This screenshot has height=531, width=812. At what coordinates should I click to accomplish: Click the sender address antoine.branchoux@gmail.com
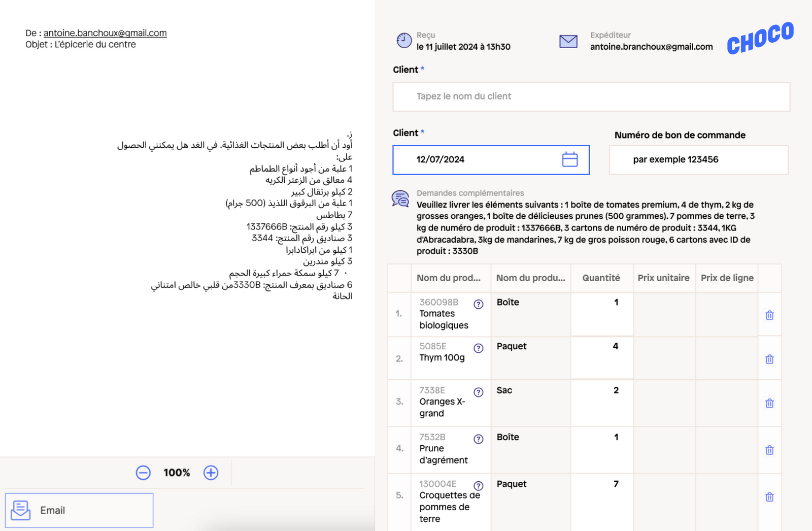pos(651,47)
